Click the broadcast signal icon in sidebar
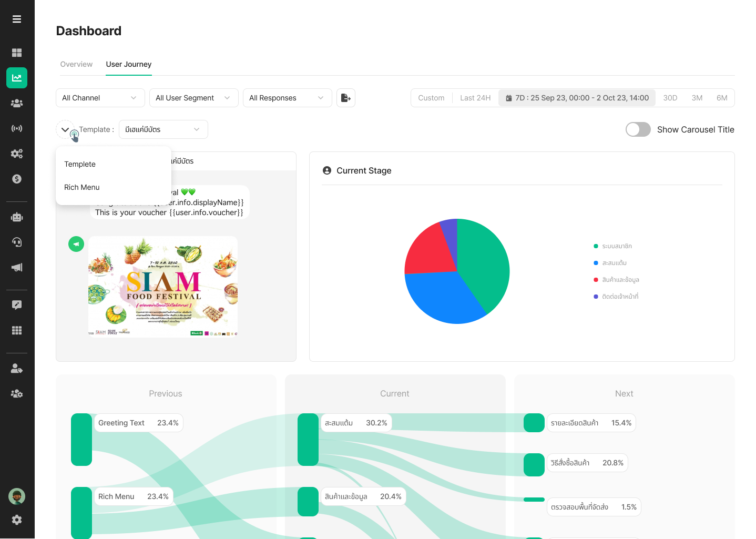Image resolution: width=756 pixels, height=539 pixels. pos(17,128)
